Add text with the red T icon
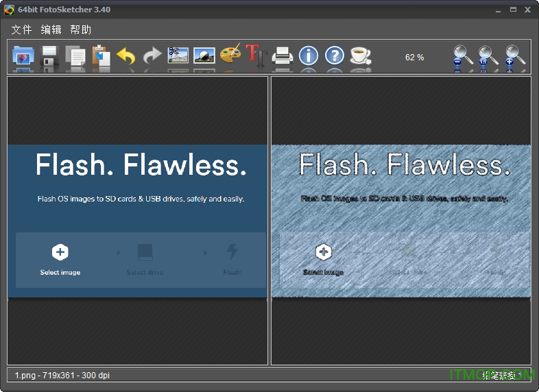539x392 pixels. tap(256, 55)
